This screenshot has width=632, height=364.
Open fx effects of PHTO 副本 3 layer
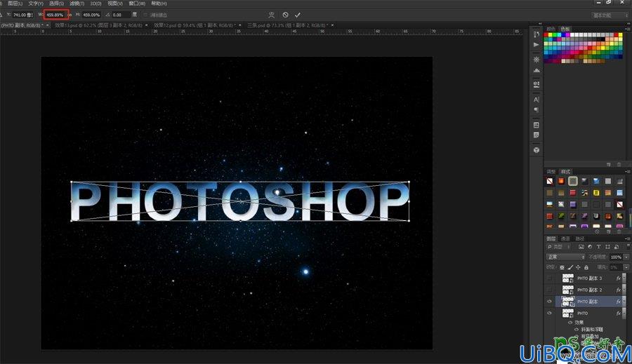point(618,278)
